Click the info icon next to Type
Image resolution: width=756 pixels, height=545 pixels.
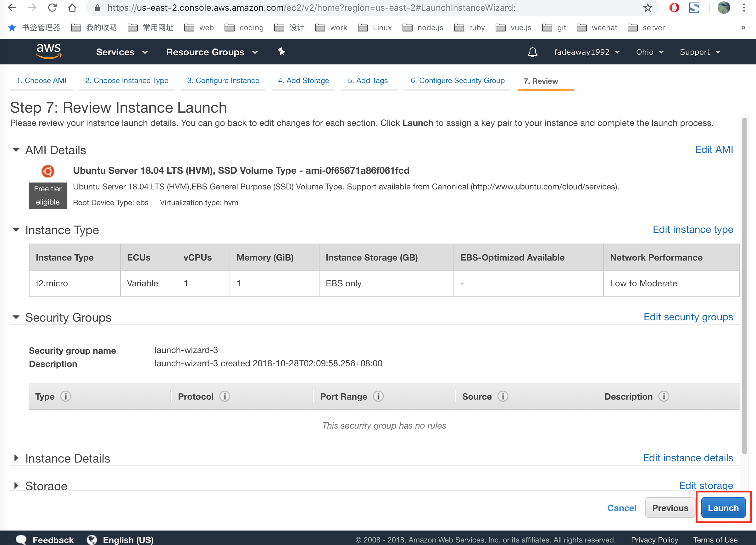click(66, 396)
